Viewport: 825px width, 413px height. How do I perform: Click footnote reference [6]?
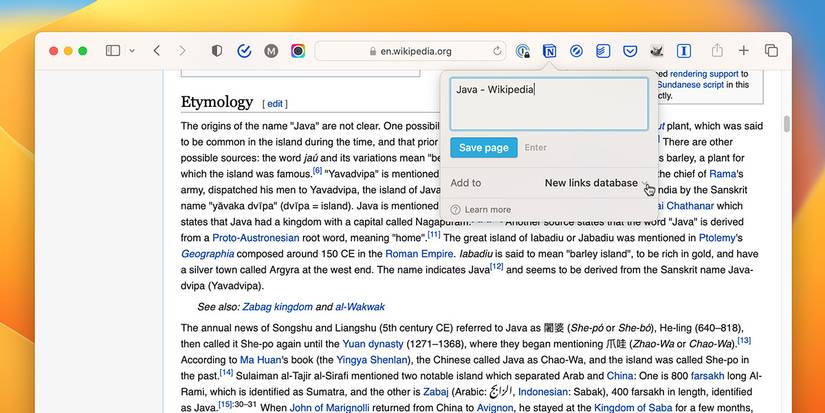tap(317, 170)
